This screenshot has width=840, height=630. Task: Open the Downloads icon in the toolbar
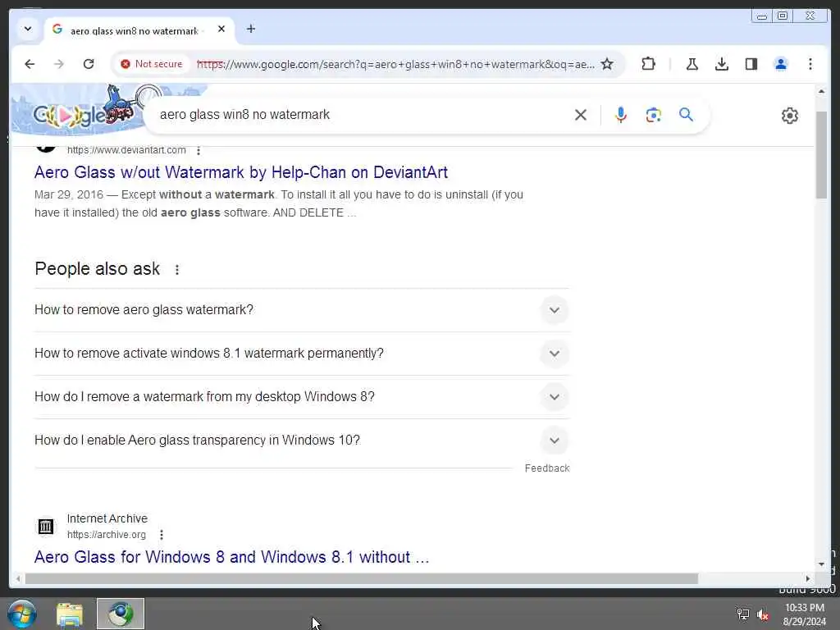[x=722, y=64]
